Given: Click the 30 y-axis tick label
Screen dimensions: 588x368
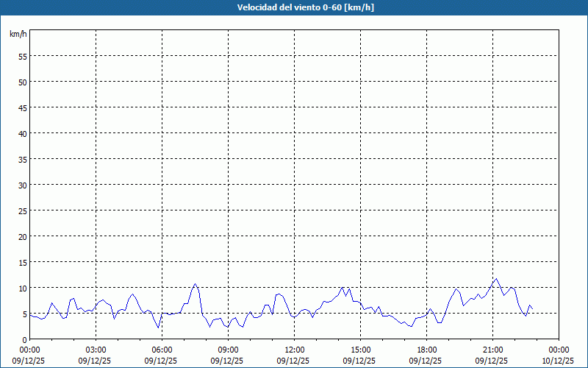Looking at the screenshot, I should pos(22,185).
